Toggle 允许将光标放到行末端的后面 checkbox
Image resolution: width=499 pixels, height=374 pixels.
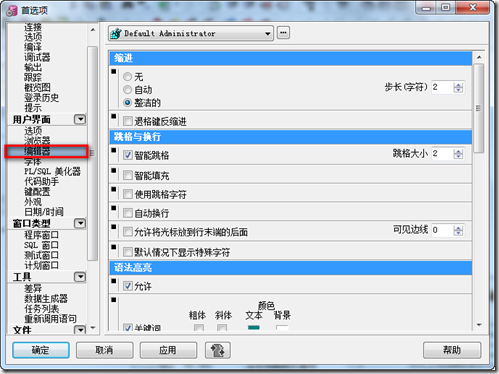128,232
